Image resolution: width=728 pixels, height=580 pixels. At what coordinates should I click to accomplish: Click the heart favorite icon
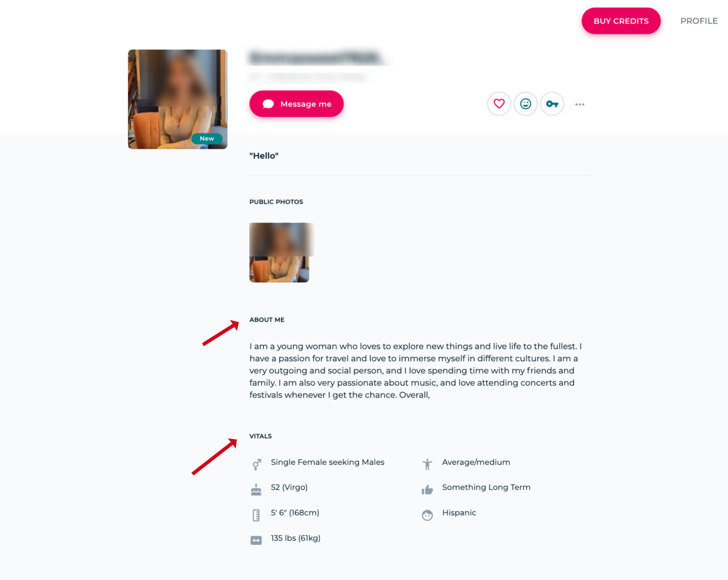pos(499,104)
